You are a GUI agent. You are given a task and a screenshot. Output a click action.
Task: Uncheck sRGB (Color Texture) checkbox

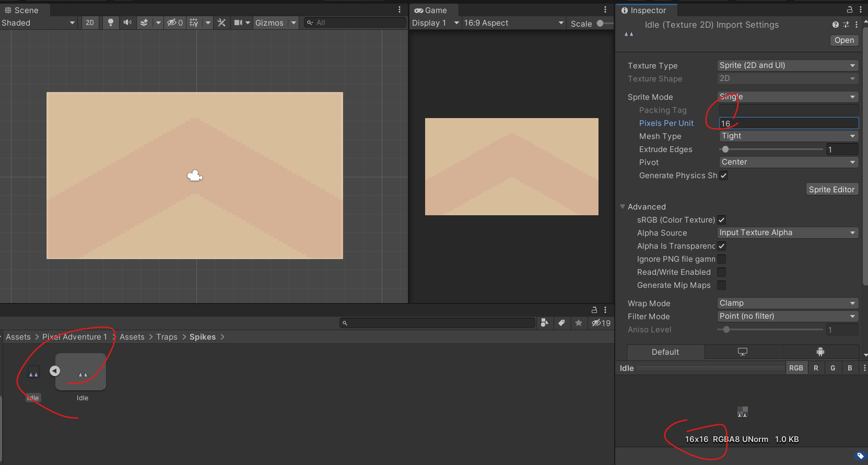point(722,220)
